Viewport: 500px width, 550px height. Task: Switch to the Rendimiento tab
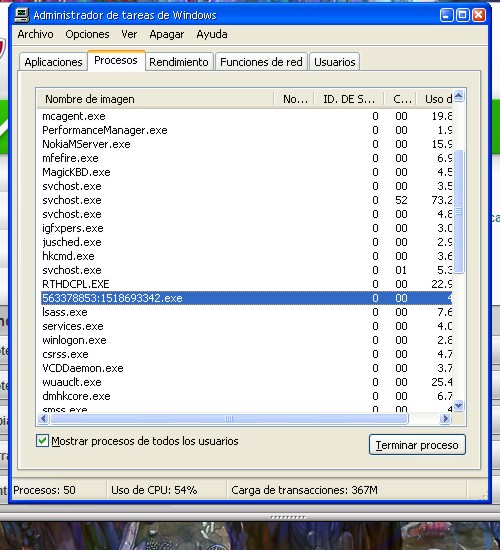tap(179, 62)
